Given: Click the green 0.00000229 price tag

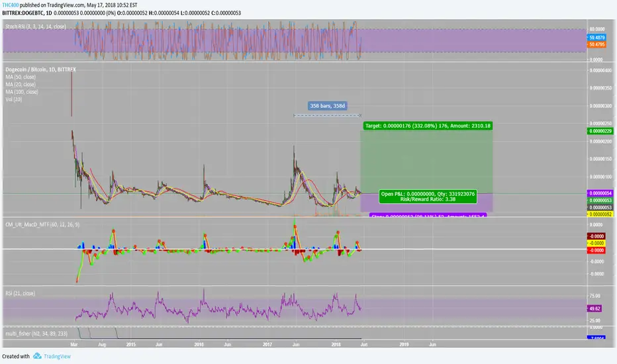Looking at the screenshot, I should coord(600,131).
